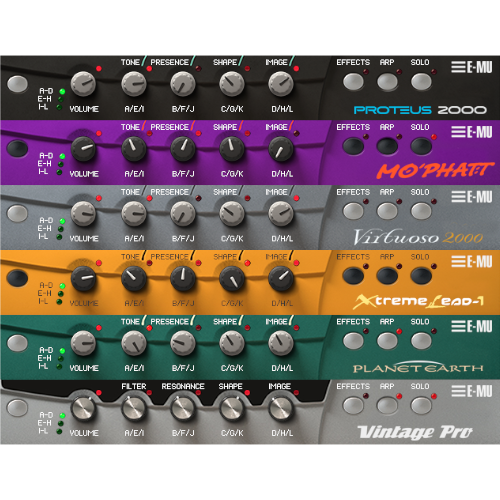
Task: Toggle Solo button on Xtreme Lead-1
Action: pos(421,276)
